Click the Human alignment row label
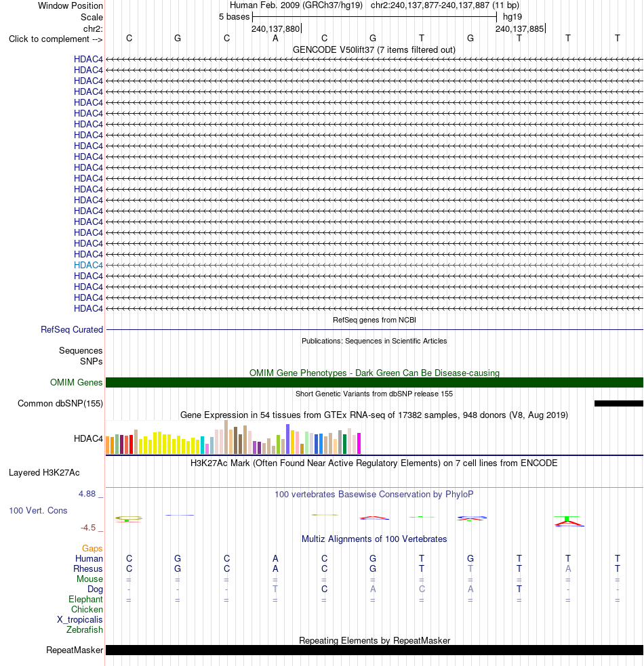Image resolution: width=644 pixels, height=666 pixels. (x=89, y=558)
